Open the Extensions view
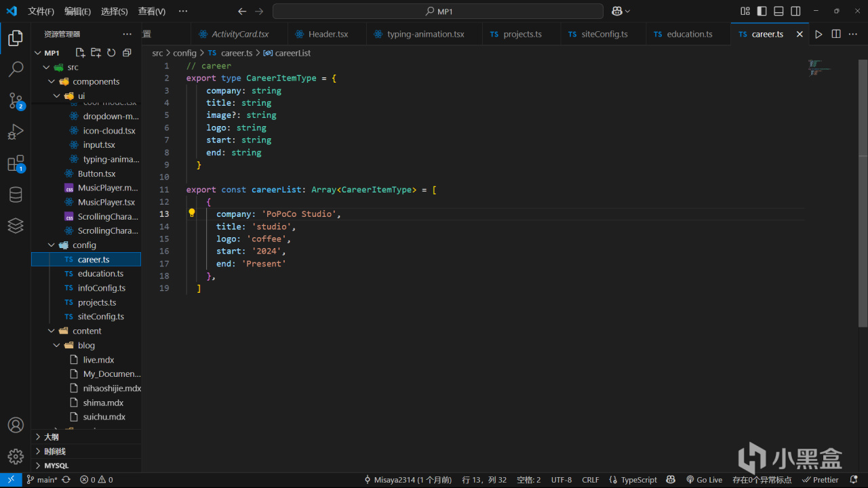This screenshot has width=868, height=488. tap(16, 163)
